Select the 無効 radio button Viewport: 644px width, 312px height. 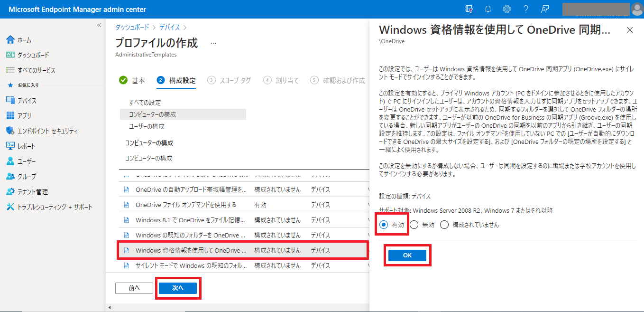tap(414, 225)
